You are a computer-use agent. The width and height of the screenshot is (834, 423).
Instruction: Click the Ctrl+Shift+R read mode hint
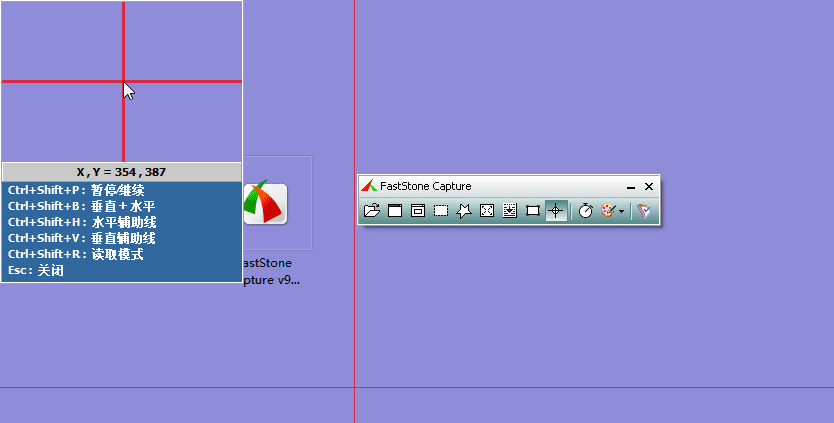coord(76,254)
